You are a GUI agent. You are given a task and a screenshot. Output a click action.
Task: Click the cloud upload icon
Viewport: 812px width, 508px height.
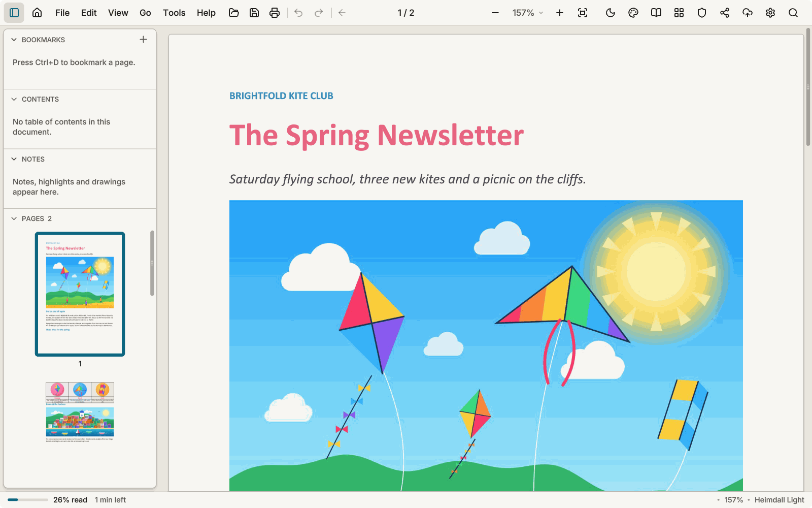point(748,13)
